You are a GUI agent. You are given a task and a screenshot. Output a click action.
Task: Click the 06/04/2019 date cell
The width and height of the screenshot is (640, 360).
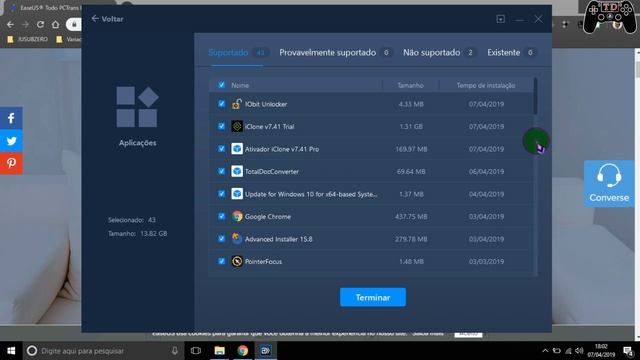coord(486,171)
